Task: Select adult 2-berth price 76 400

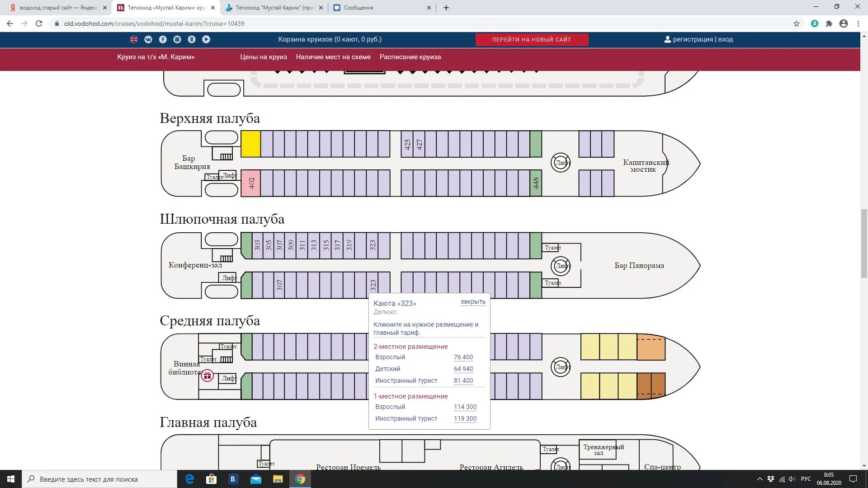Action: (x=463, y=357)
